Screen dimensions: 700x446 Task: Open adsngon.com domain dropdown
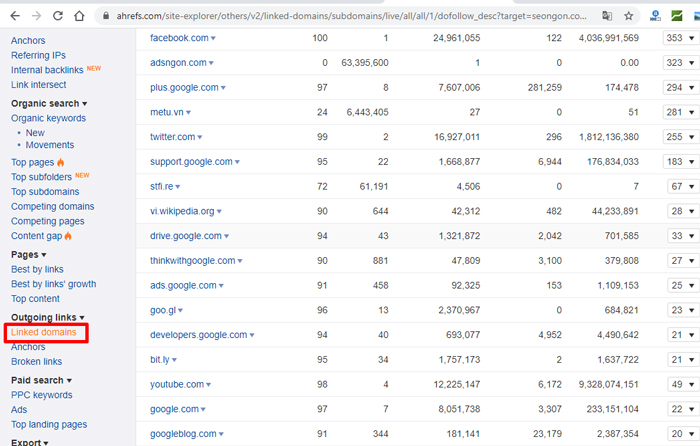tap(211, 63)
